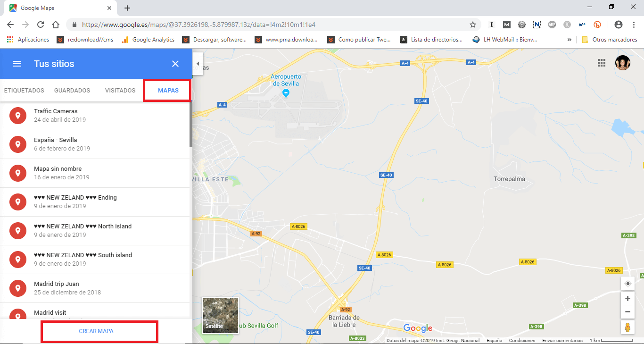
Task: Switch to the GUARDADOS tab
Action: pyautogui.click(x=72, y=91)
